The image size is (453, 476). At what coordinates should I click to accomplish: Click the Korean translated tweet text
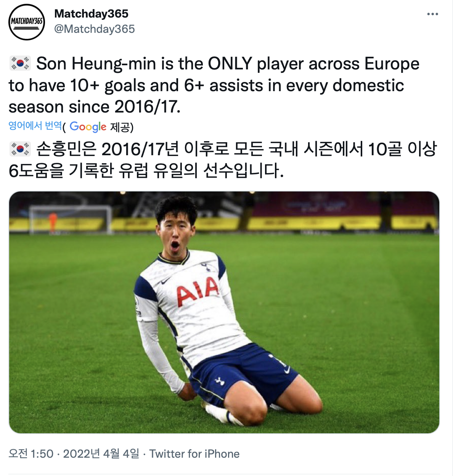(223, 159)
